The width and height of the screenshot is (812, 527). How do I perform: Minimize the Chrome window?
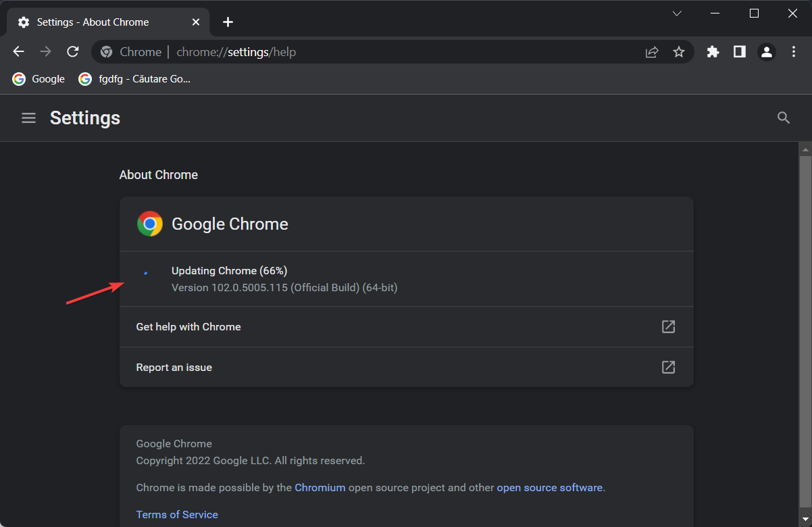[x=715, y=14]
